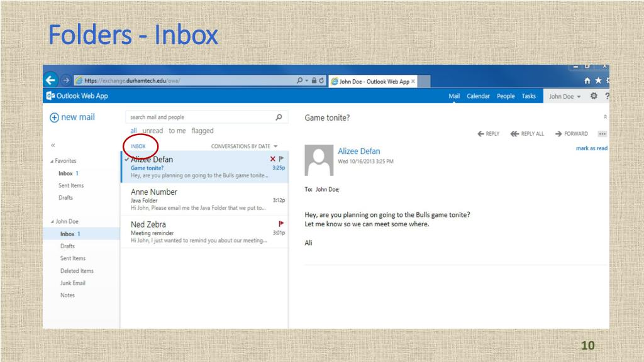Click the browser back arrow button
This screenshot has height=362, width=644.
point(50,80)
